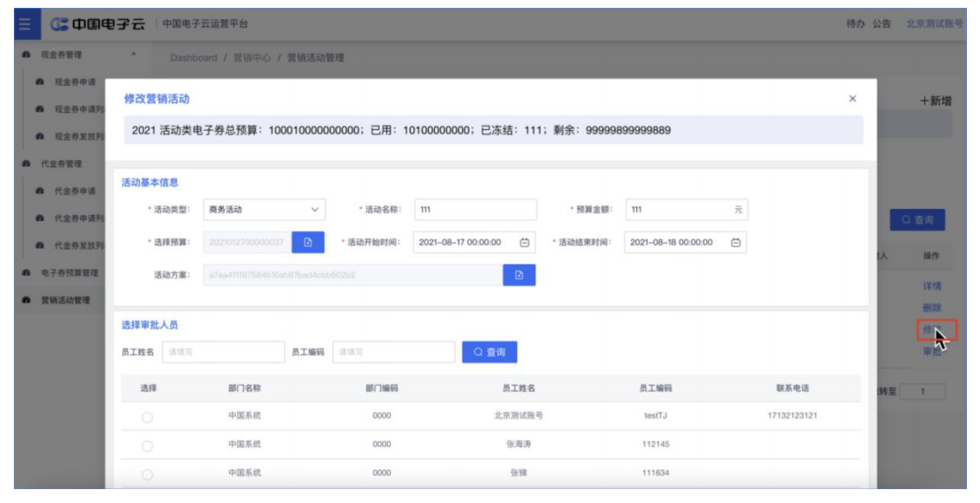
Task: Click employee code 111634
Action: coord(655,473)
